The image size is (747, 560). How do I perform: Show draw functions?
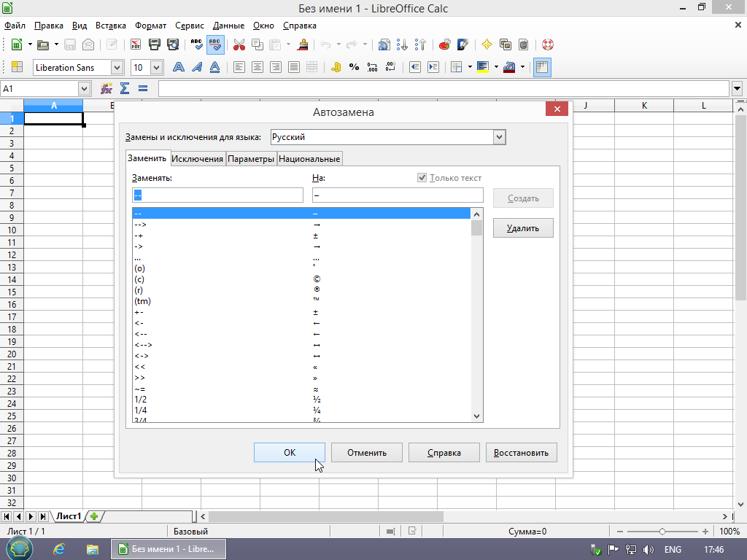462,44
